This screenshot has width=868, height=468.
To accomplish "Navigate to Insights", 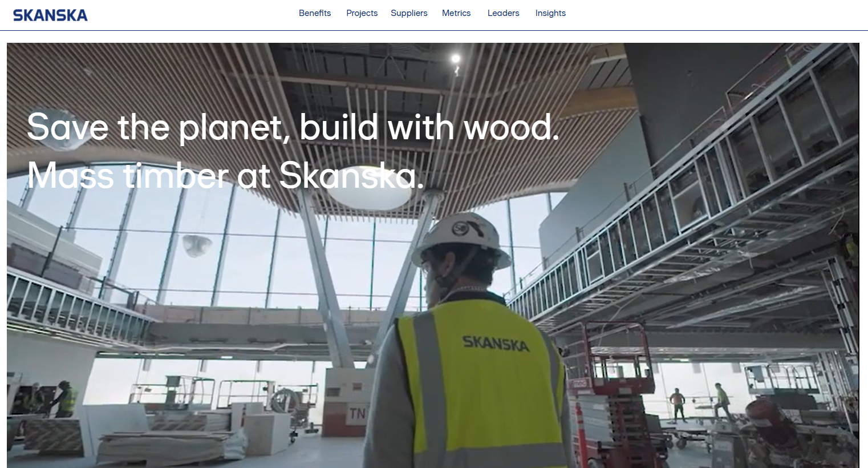I will click(x=550, y=13).
